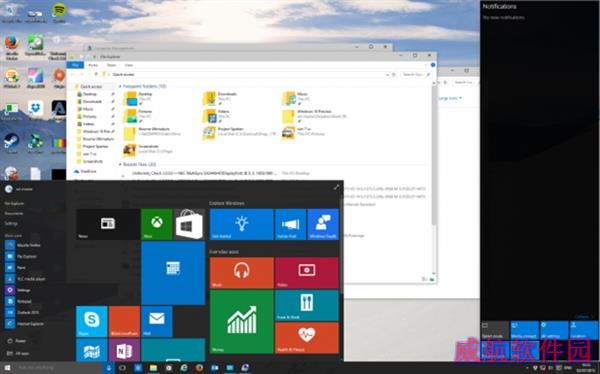Open the Maps tile

coord(91,350)
